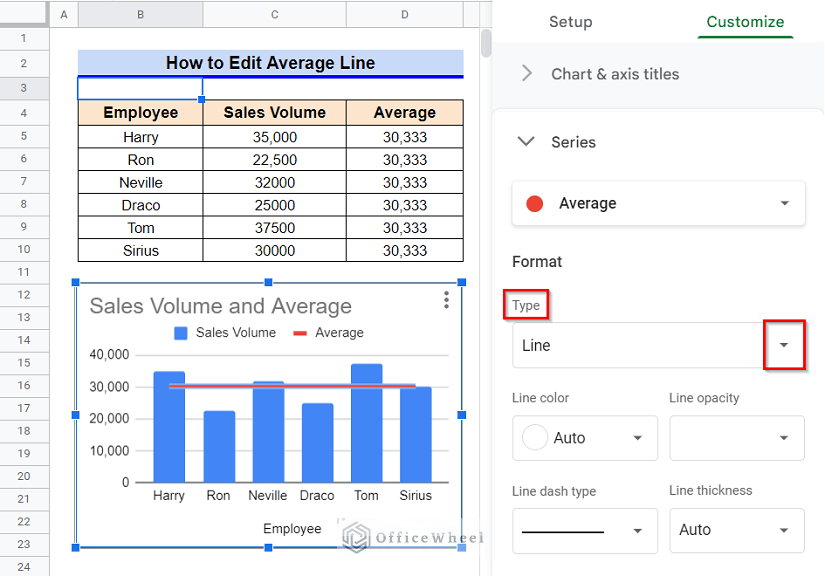Click column C header in the spreadsheet

click(x=274, y=15)
